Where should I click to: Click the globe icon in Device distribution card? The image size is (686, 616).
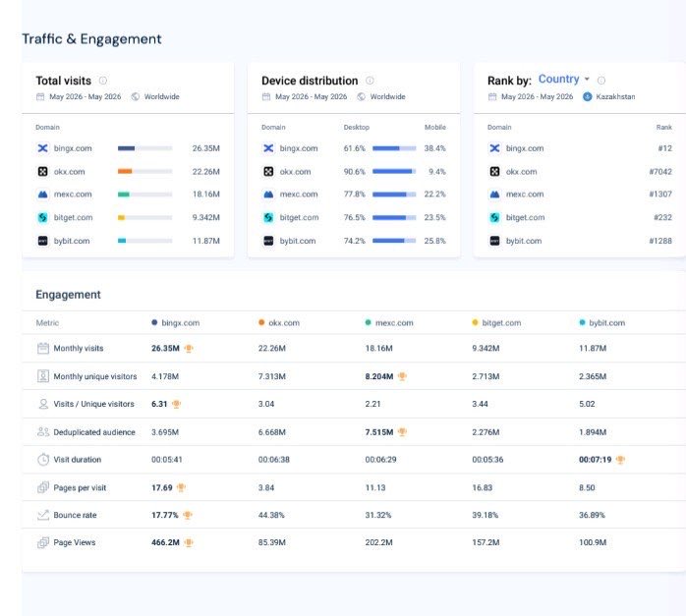[361, 96]
